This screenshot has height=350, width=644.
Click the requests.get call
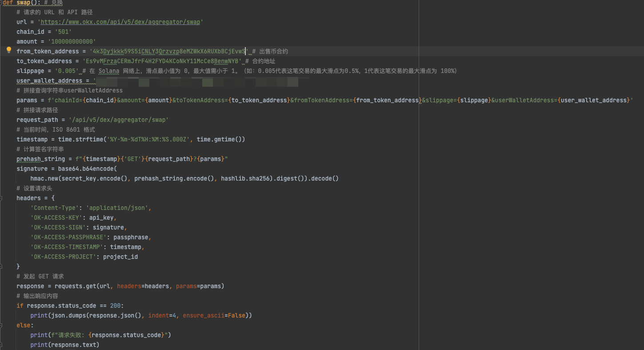tap(76, 286)
